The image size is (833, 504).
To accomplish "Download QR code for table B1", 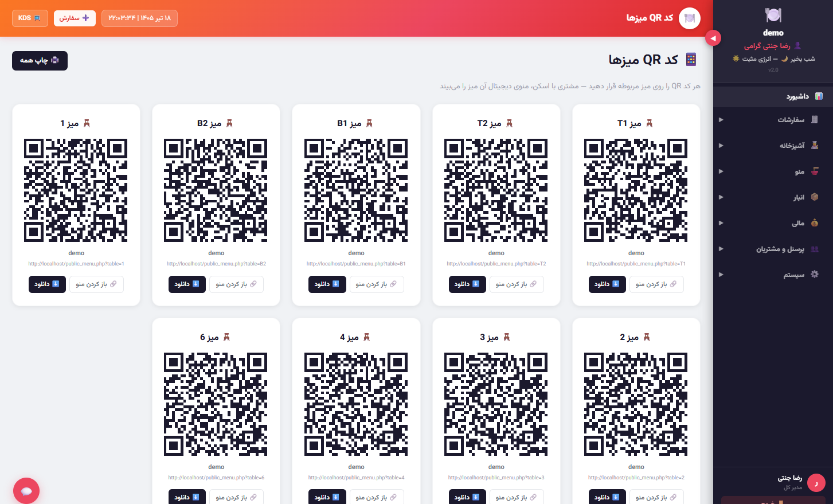I will coord(327,284).
